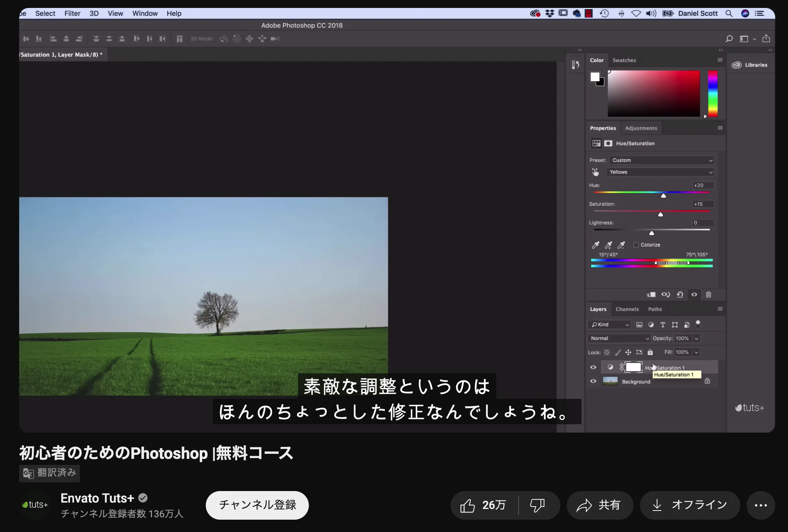Enable the Colorize checkbox

[636, 245]
